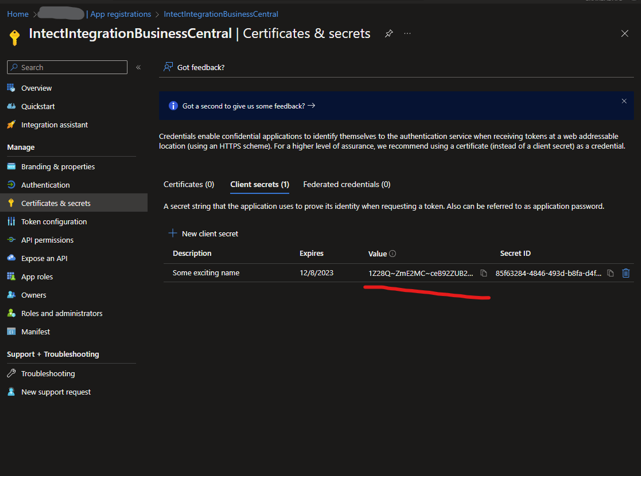Select the Client secrets (1) tab
Viewport: 641px width, 477px height.
pyautogui.click(x=260, y=184)
